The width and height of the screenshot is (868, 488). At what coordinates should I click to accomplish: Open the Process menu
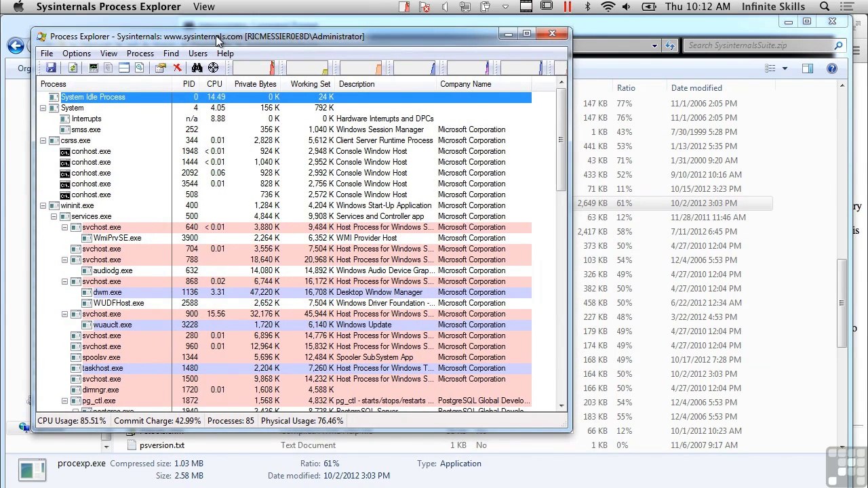(x=140, y=54)
